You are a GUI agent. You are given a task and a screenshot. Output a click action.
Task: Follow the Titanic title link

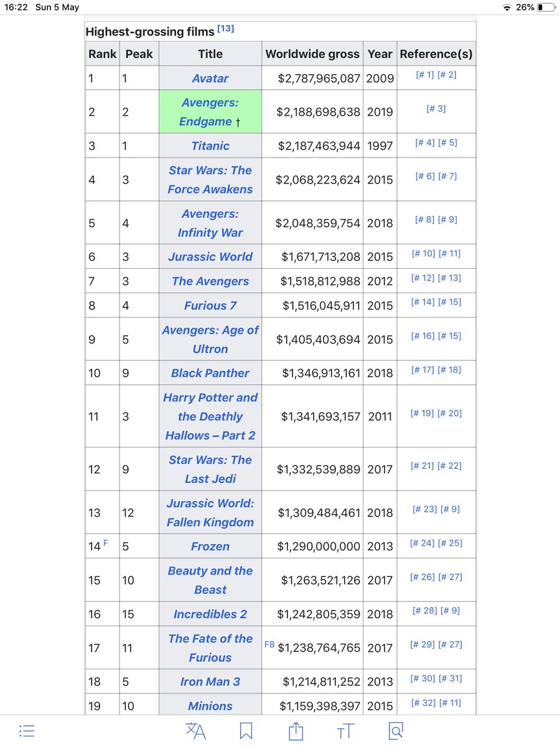pyautogui.click(x=210, y=146)
